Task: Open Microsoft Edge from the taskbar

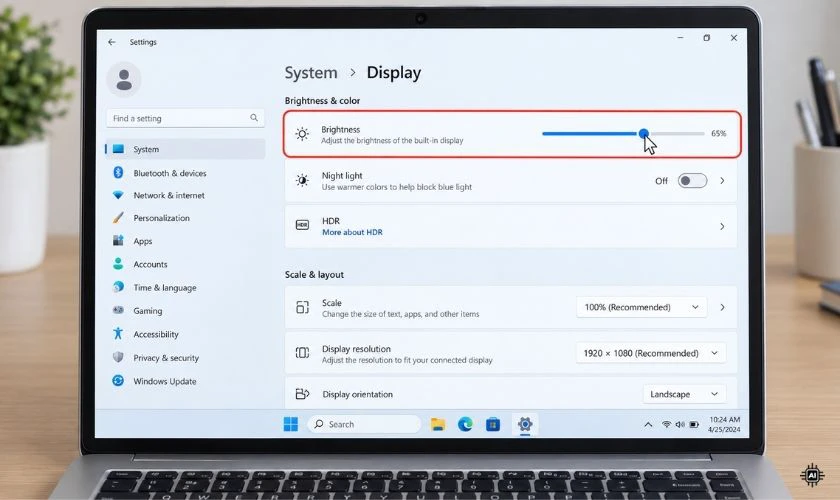Action: pyautogui.click(x=465, y=424)
